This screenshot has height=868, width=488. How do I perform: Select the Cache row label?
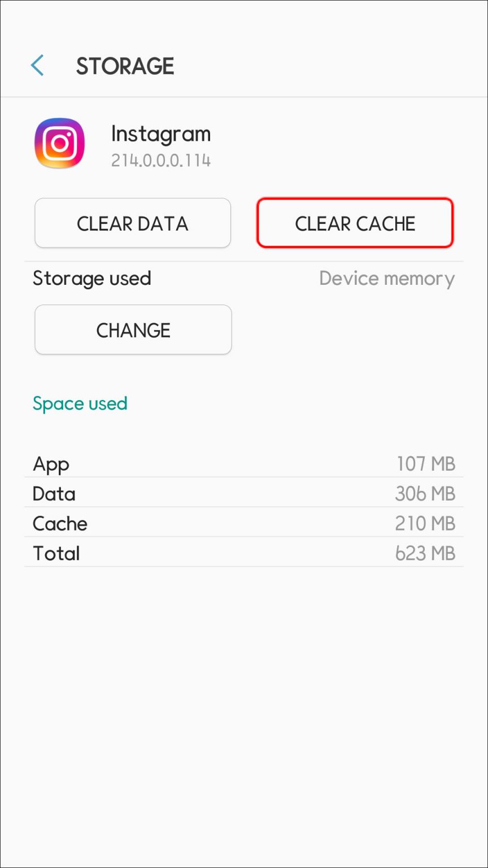(60, 524)
